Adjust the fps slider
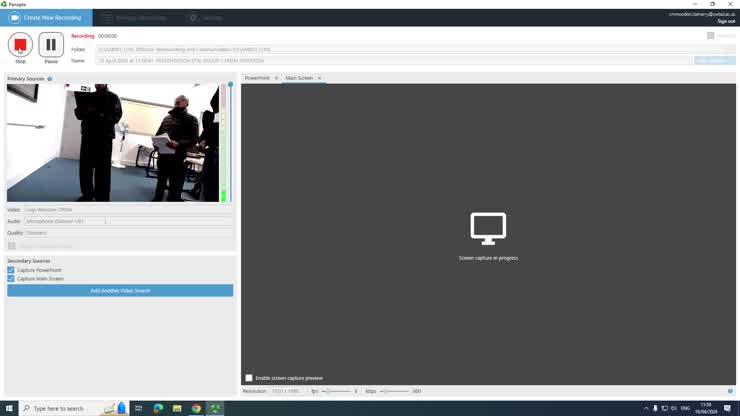 [x=329, y=391]
